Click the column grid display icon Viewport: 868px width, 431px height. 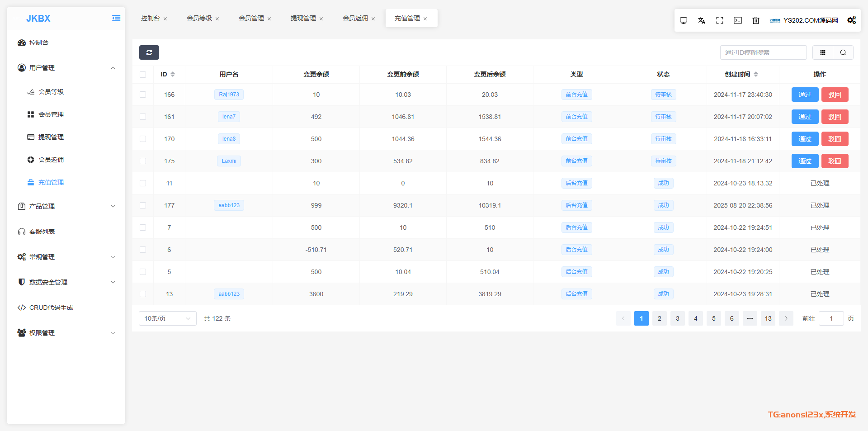[822, 52]
